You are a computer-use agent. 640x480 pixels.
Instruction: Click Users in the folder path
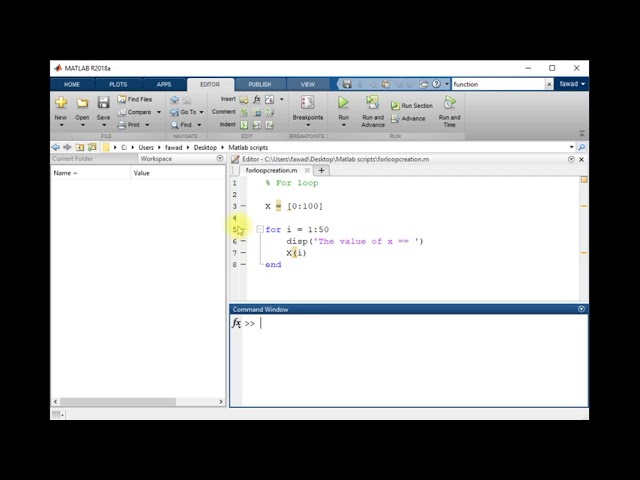146,148
